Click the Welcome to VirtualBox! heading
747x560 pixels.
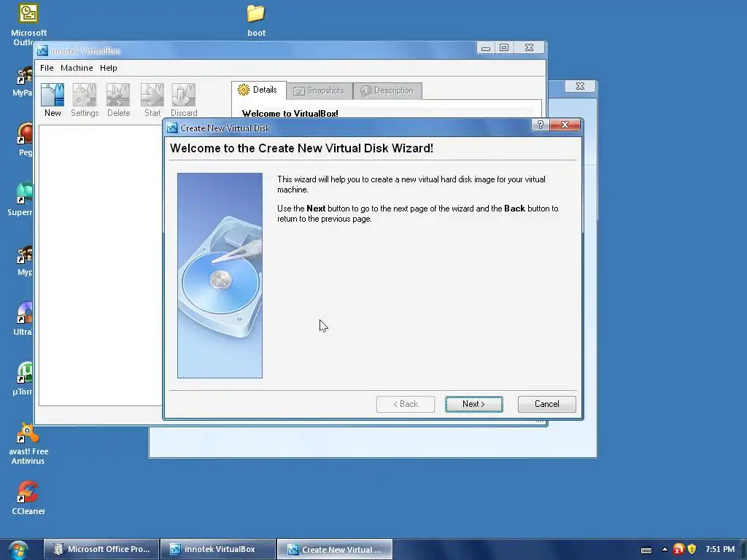290,113
